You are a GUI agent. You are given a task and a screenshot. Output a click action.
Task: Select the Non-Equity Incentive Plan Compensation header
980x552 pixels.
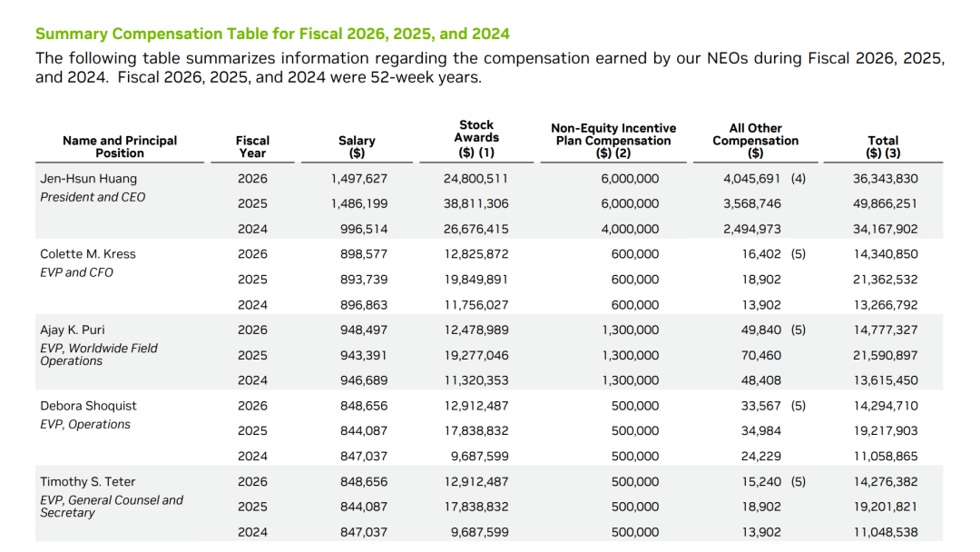click(613, 141)
